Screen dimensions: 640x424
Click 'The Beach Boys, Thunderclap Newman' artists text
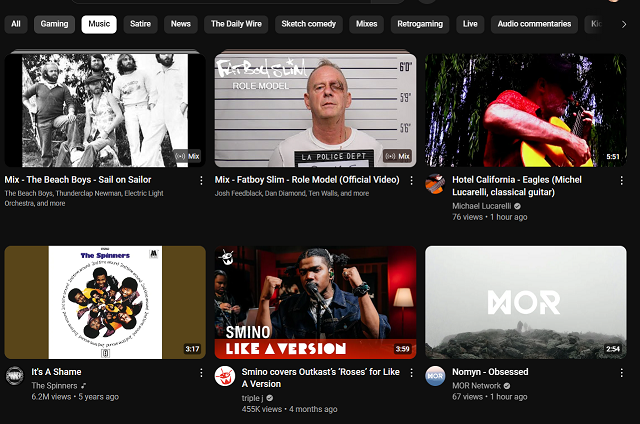pyautogui.click(x=84, y=198)
